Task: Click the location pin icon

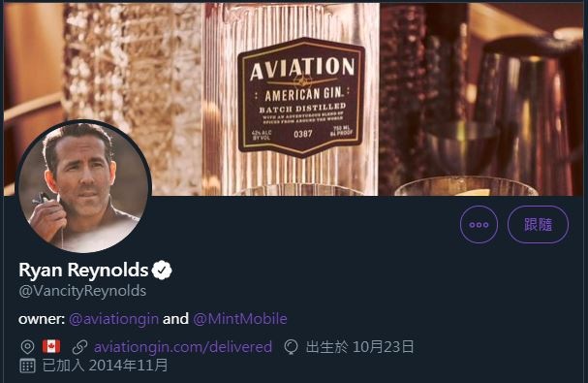Action: (x=27, y=347)
